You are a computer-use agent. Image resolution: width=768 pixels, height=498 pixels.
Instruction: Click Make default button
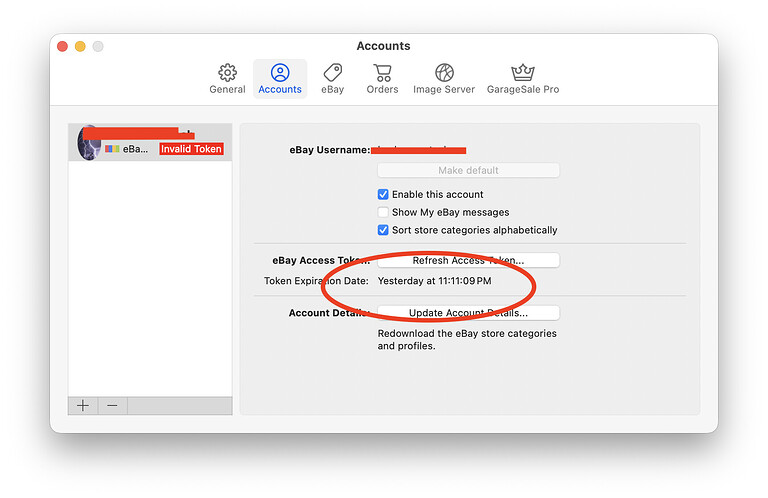click(x=468, y=170)
